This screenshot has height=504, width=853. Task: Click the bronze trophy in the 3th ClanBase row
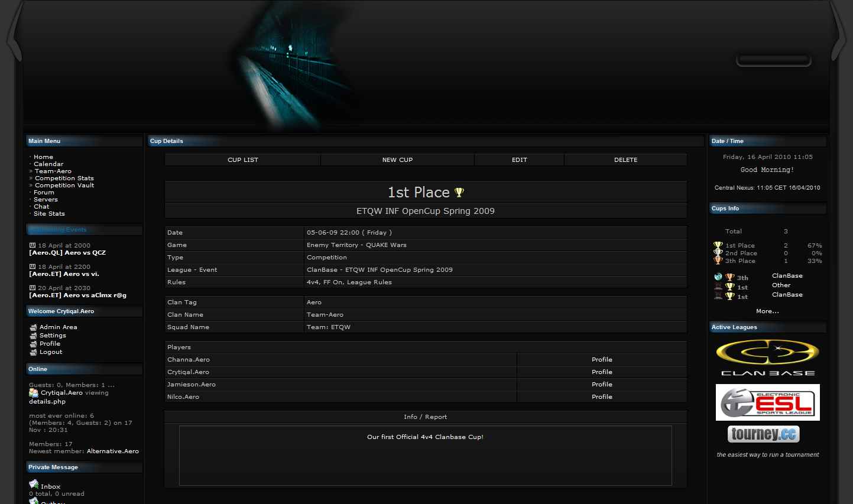click(x=730, y=278)
